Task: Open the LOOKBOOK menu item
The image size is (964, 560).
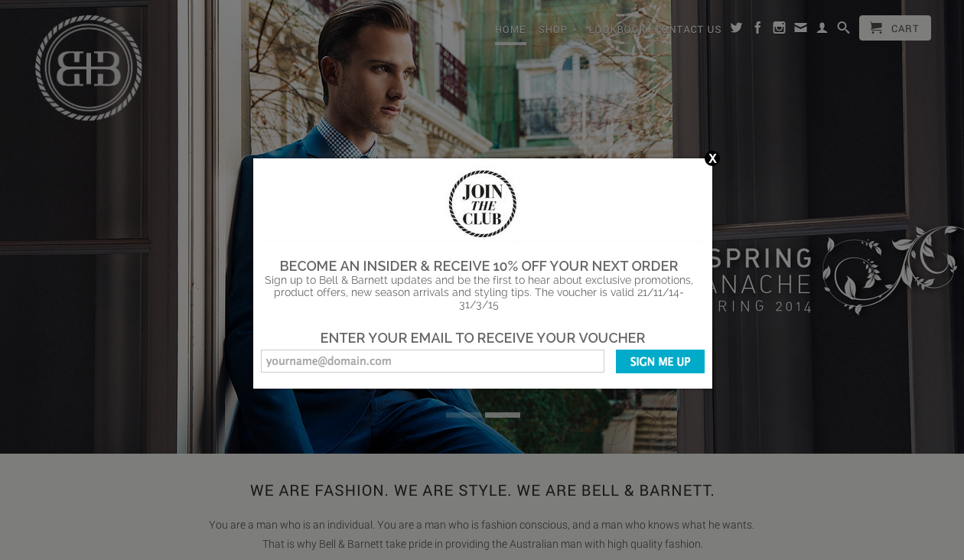Action: click(x=617, y=30)
